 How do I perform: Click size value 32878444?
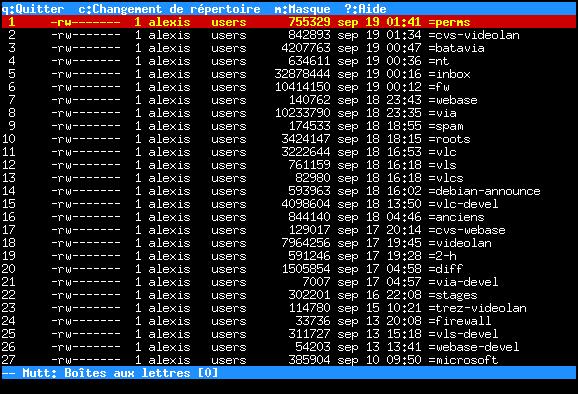302,74
